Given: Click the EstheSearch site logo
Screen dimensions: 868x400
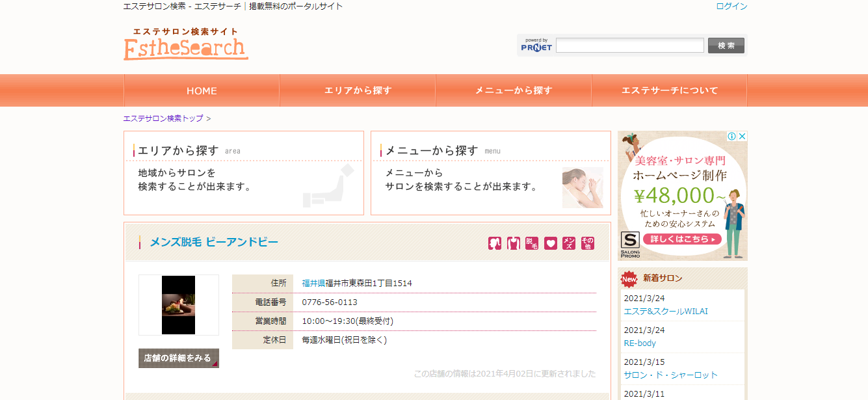Looking at the screenshot, I should 186,44.
